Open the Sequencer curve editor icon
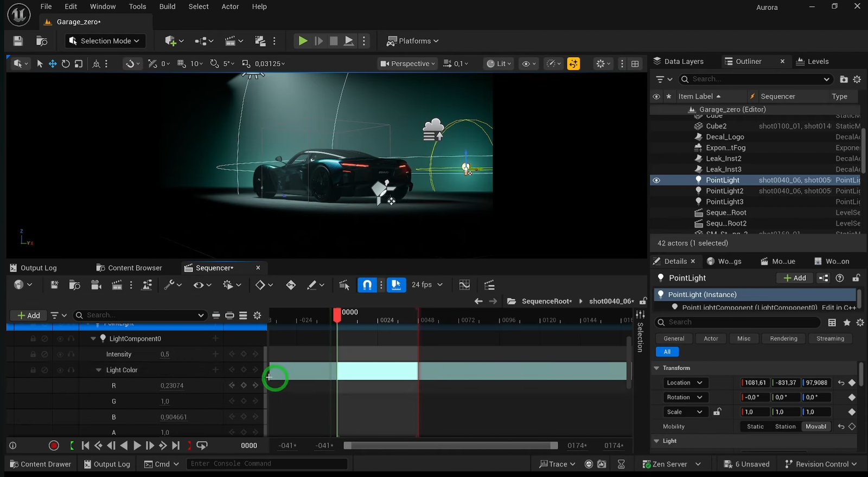 [464, 285]
